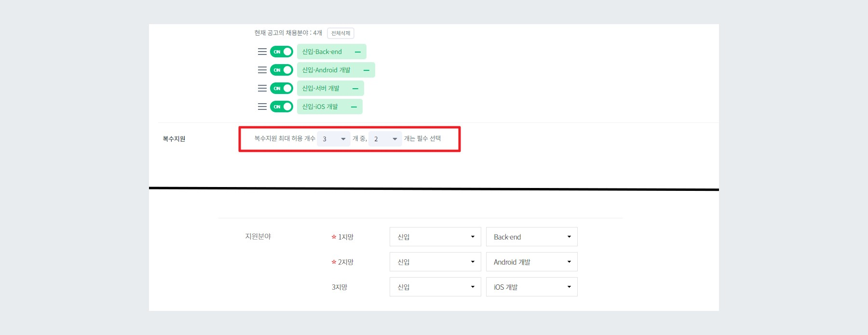Toggle the ON switch for 신입-Back-end

282,52
